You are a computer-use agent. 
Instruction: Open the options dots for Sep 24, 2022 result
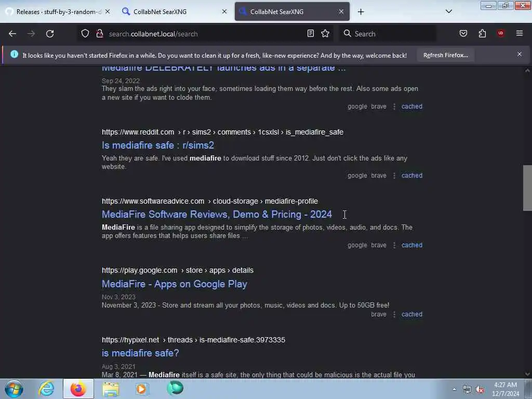pos(394,107)
